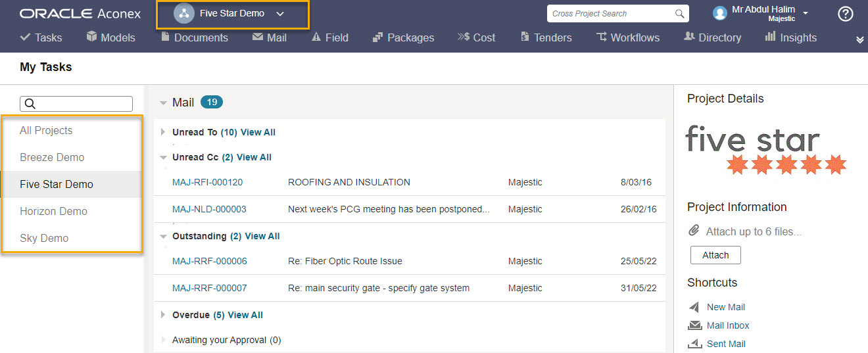The image size is (868, 353).
Task: Open the Models menu
Action: [110, 37]
